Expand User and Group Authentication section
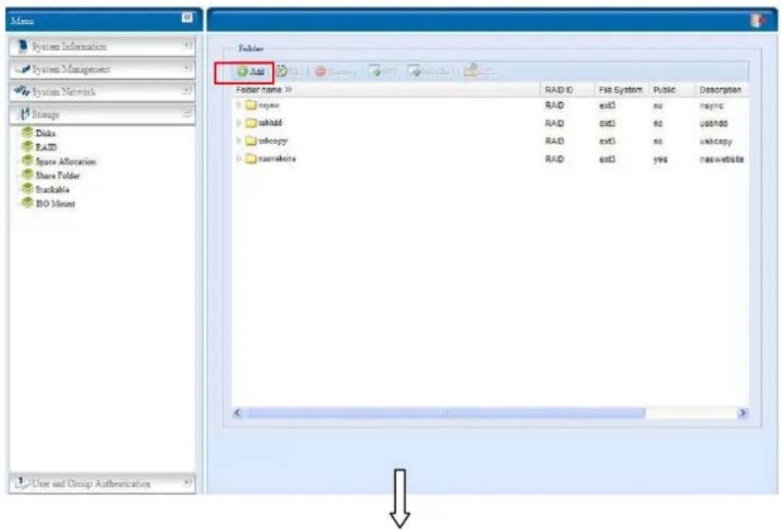Screen dimensions: 781x532 point(102,483)
